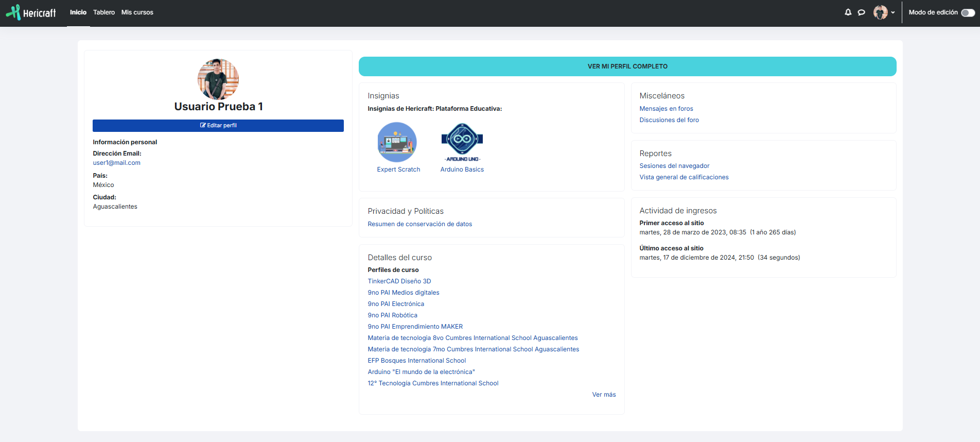
Task: Go to the Tablero tab
Action: pyautogui.click(x=104, y=12)
